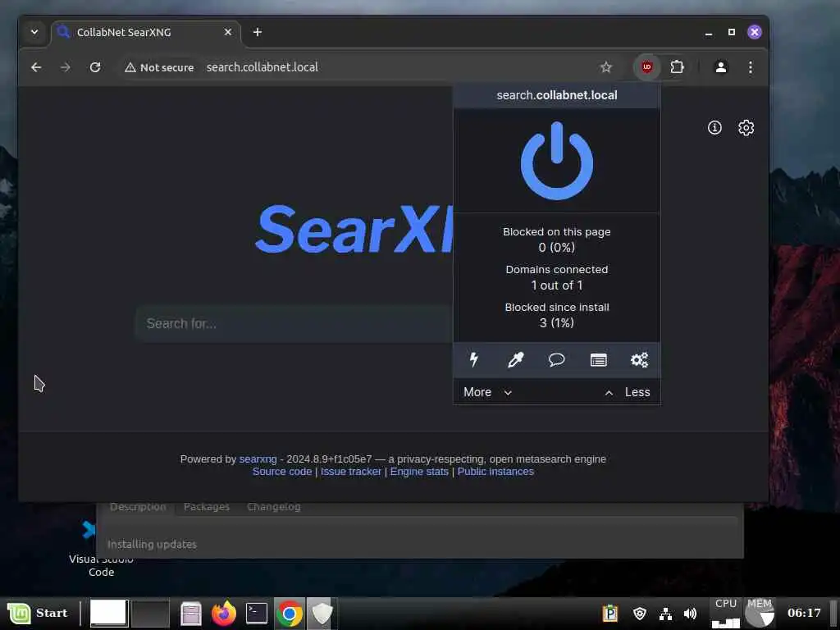Report a filter issue via chat bubble icon
The height and width of the screenshot is (630, 840).
557,359
